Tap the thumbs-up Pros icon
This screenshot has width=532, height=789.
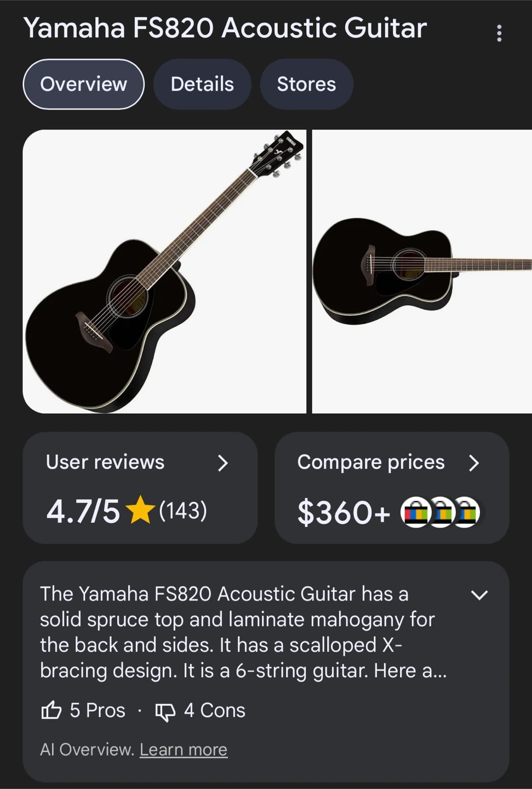(52, 711)
